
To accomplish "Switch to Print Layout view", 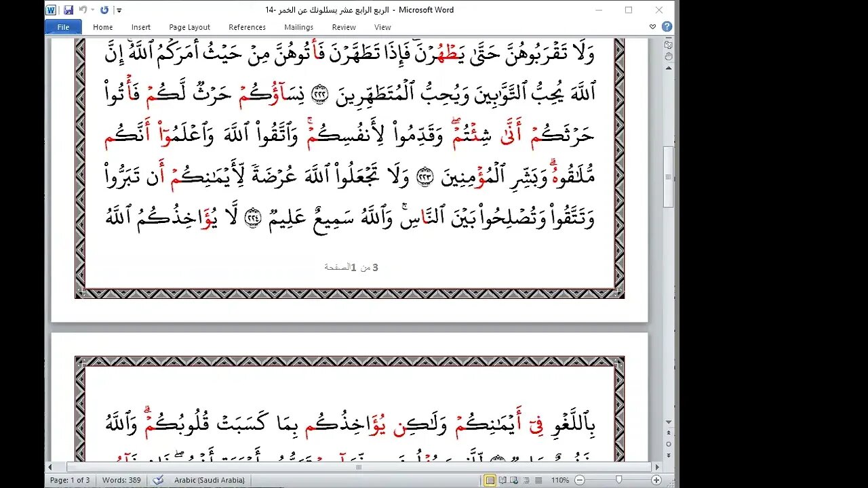I will coord(490,481).
